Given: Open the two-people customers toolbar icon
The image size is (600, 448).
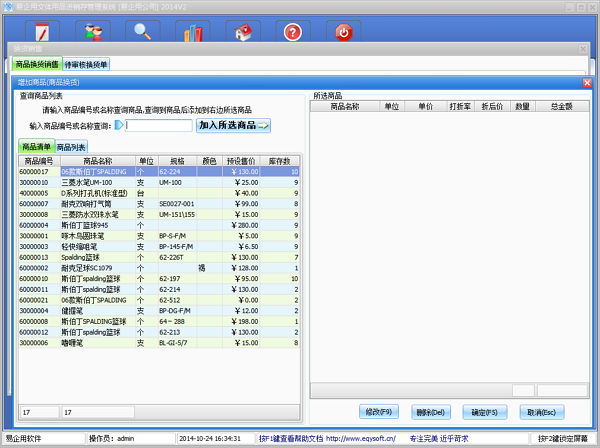Looking at the screenshot, I should (93, 32).
